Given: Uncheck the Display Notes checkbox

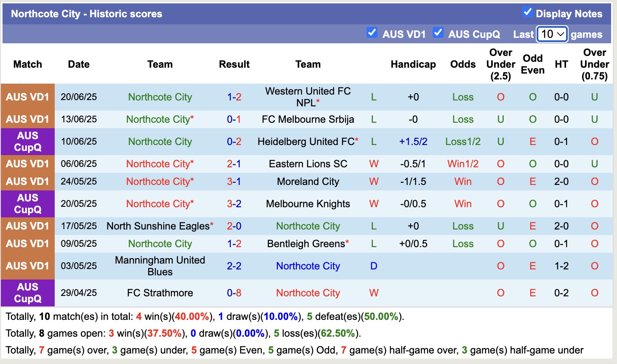Looking at the screenshot, I should click(527, 12).
